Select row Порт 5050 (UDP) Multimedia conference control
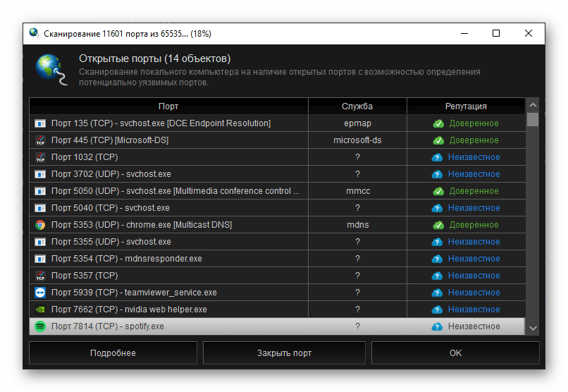 (278, 191)
